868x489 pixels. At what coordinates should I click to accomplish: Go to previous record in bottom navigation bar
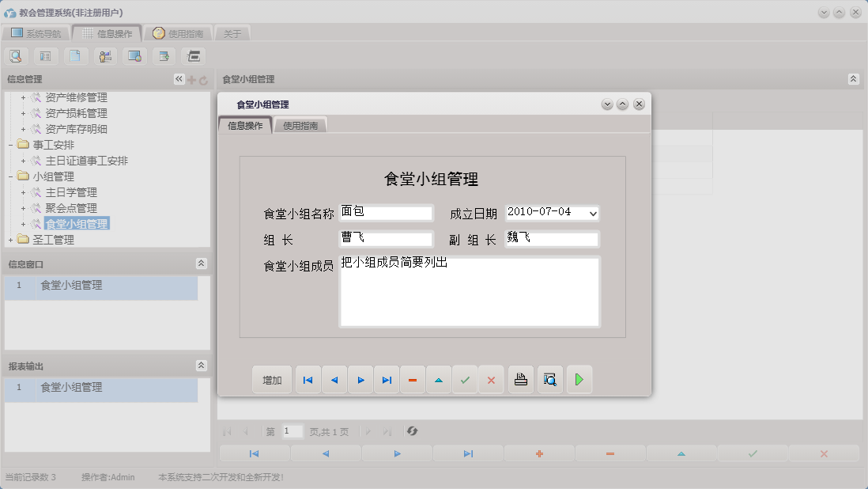point(326,453)
